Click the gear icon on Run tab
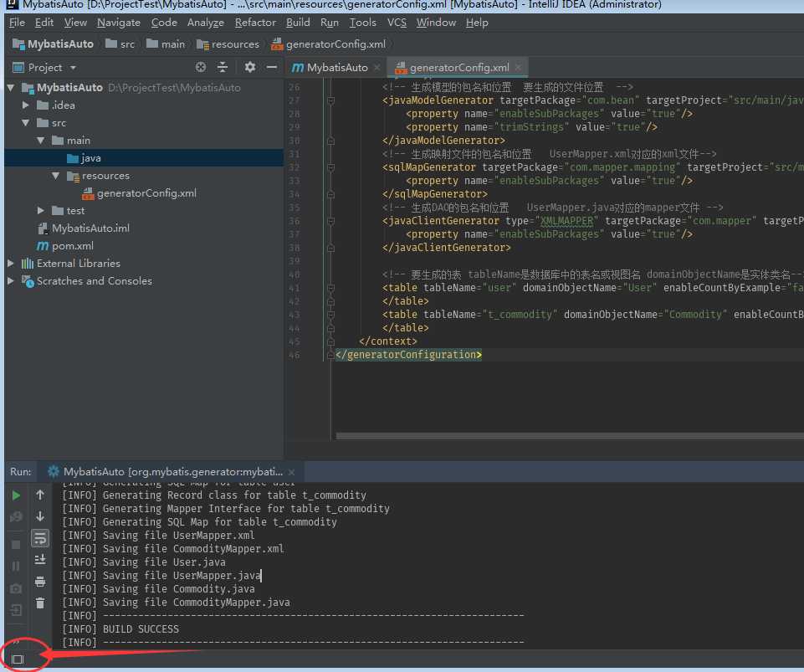Viewport: 804px width, 672px height. click(54, 471)
